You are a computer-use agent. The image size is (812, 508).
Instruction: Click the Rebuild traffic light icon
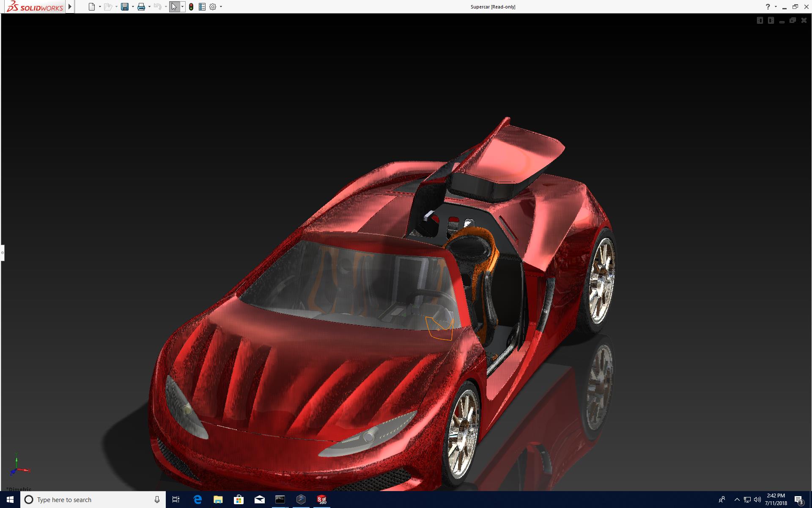[191, 7]
